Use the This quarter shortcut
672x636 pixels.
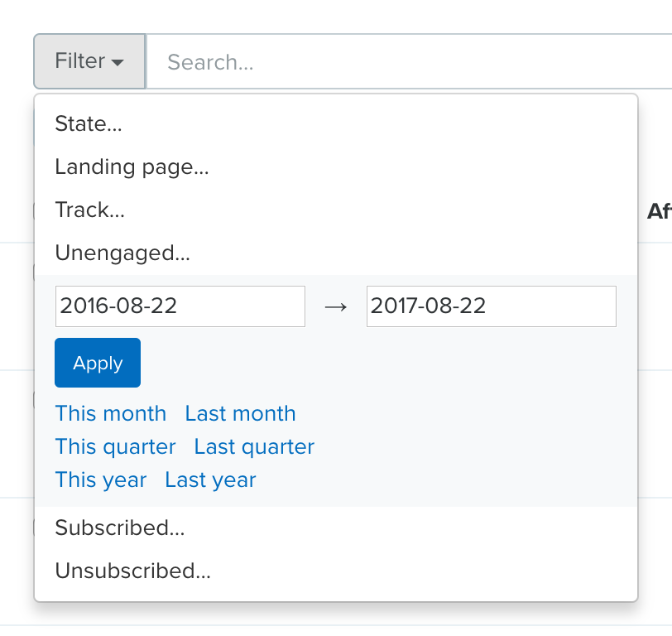point(115,447)
